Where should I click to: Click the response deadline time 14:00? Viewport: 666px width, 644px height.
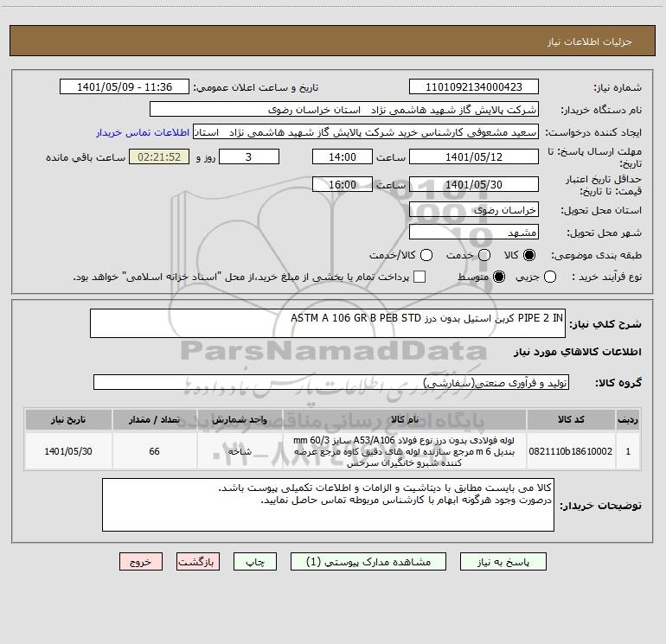343,157
